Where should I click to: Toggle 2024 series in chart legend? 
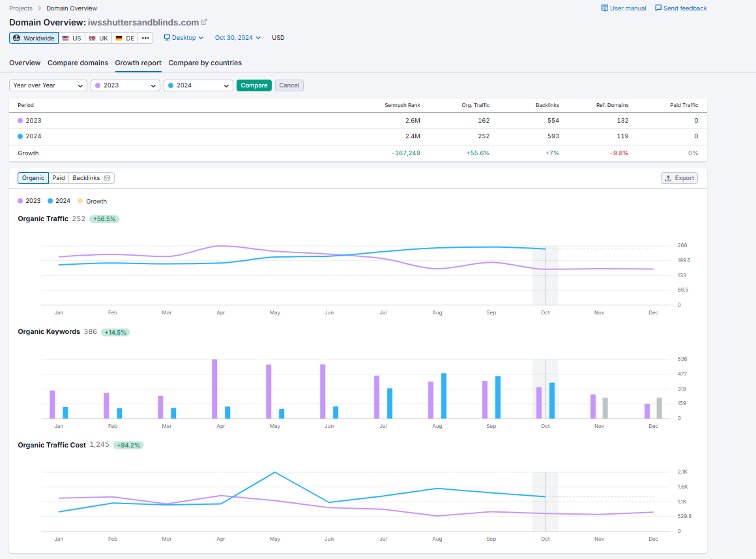click(x=59, y=201)
